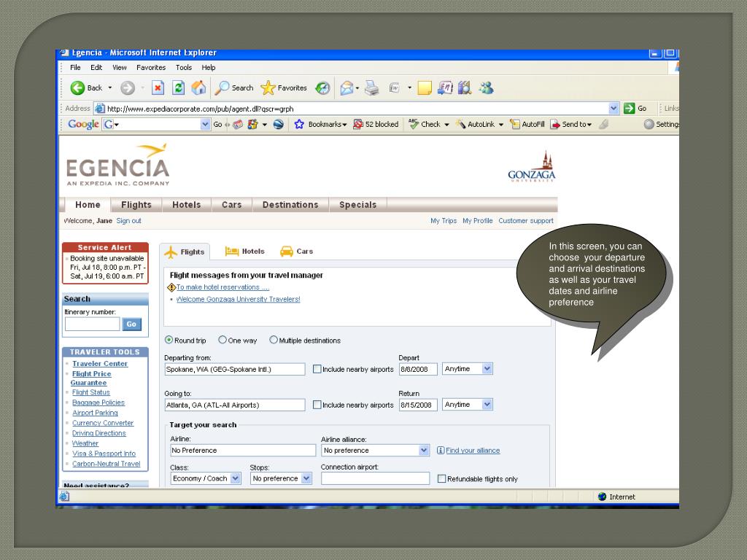Click the Refresh page icon

[178, 87]
